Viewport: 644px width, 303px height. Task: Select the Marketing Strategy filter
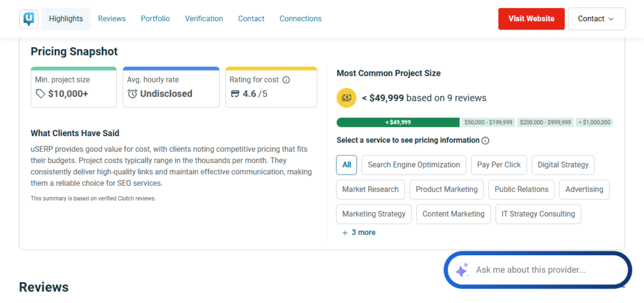pos(374,214)
